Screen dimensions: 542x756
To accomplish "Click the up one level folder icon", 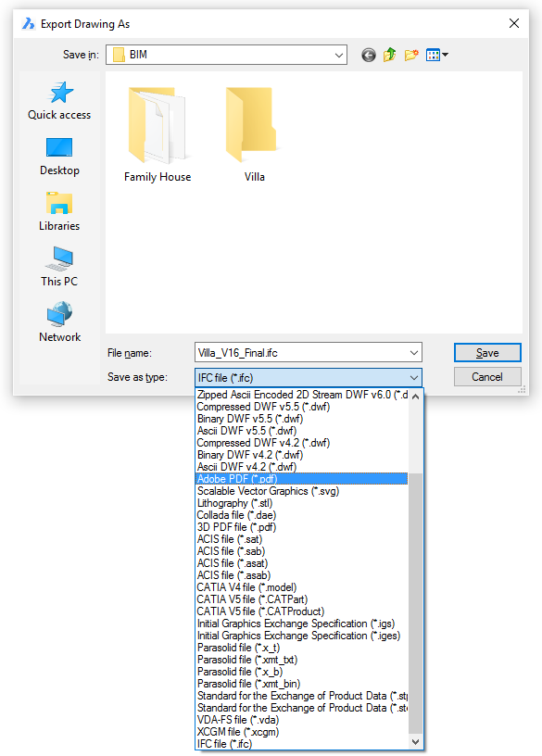I will click(x=390, y=55).
